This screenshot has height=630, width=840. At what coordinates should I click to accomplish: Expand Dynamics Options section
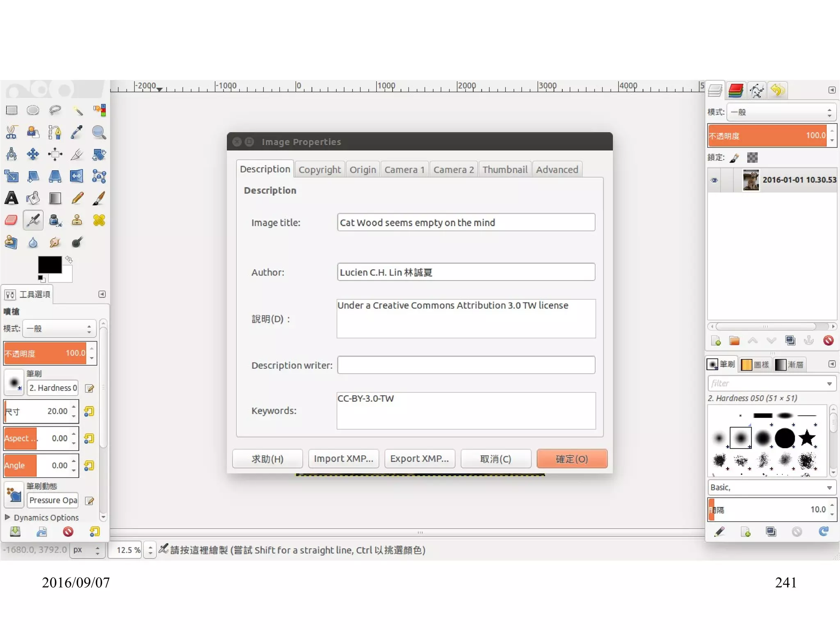click(x=7, y=517)
